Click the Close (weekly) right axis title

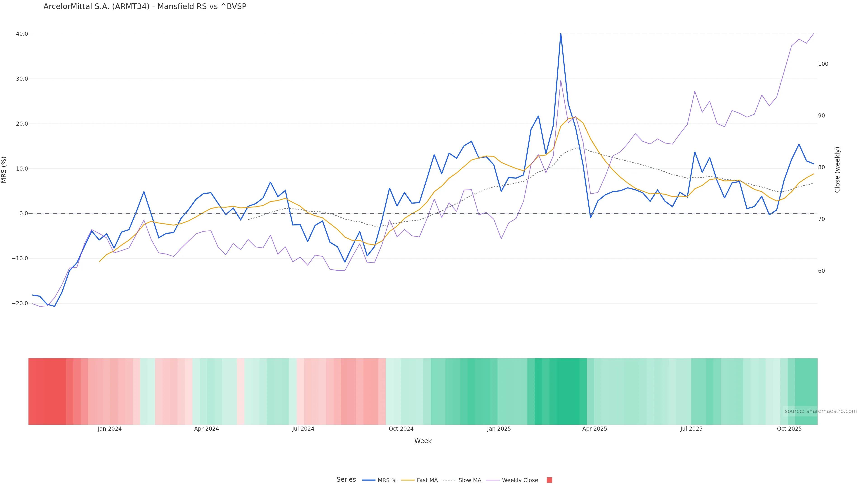coord(837,169)
